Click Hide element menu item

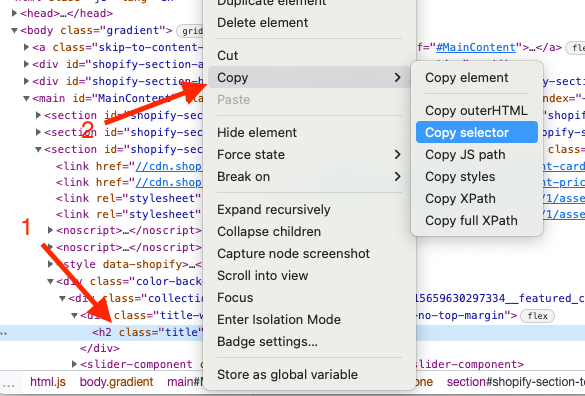257,132
